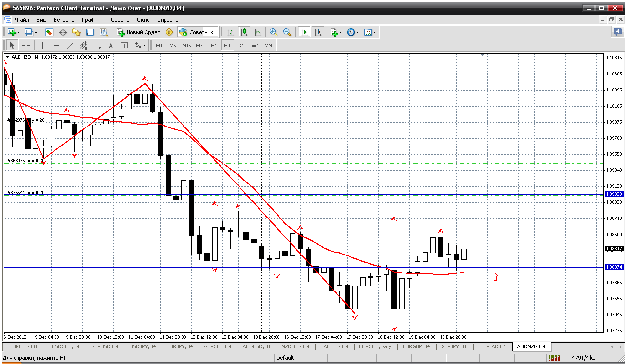This screenshot has width=627, height=364.
Task: Open the Terminal panel icon
Action: point(90,32)
